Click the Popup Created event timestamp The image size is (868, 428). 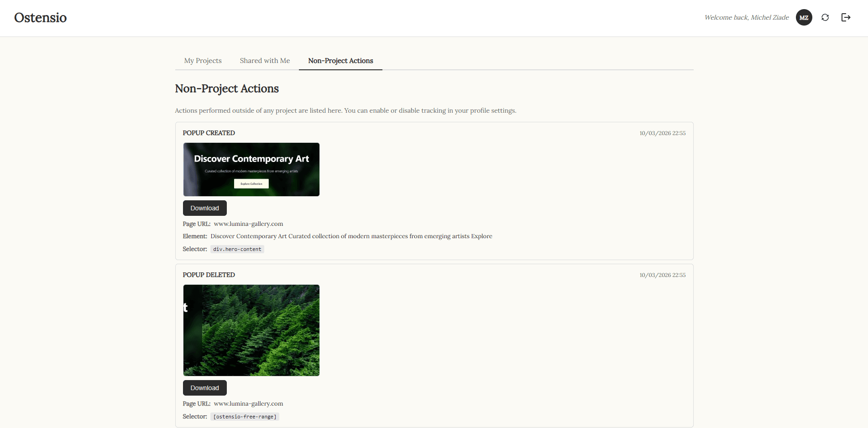pyautogui.click(x=662, y=133)
